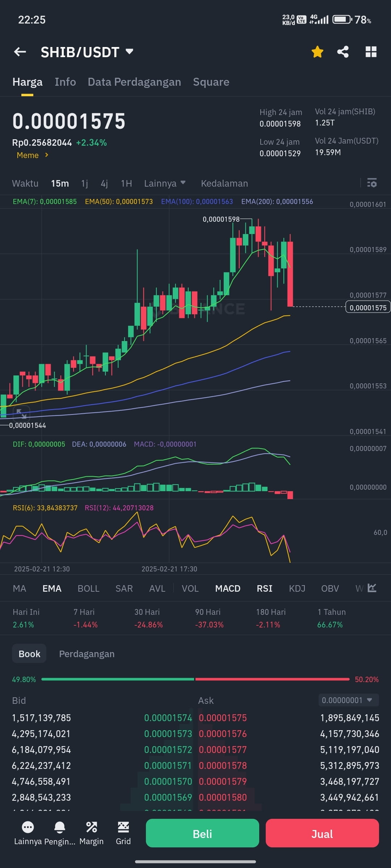This screenshot has height=868, width=391.
Task: Switch to the Harga tab
Action: [x=28, y=82]
